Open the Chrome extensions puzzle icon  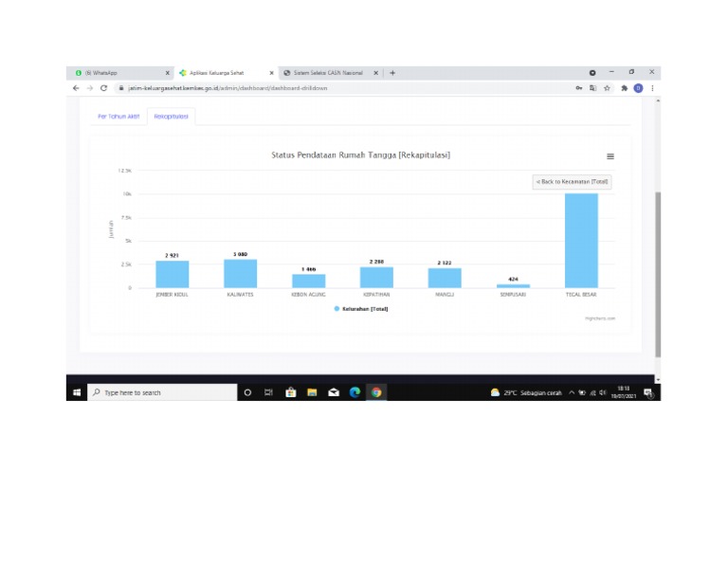click(624, 88)
